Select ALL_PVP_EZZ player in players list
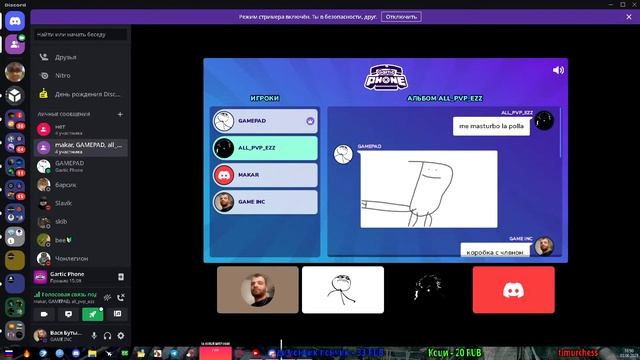 [x=264, y=148]
